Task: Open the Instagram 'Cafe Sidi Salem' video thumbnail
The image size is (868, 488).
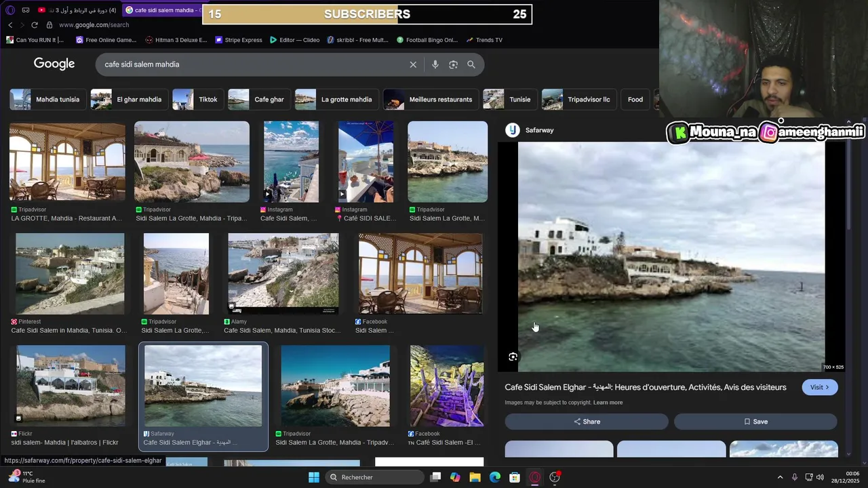Action: point(291,162)
